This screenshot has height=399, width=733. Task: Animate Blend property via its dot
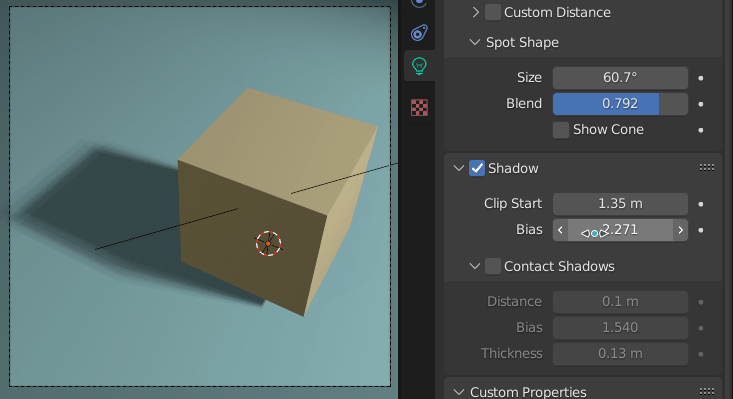701,104
